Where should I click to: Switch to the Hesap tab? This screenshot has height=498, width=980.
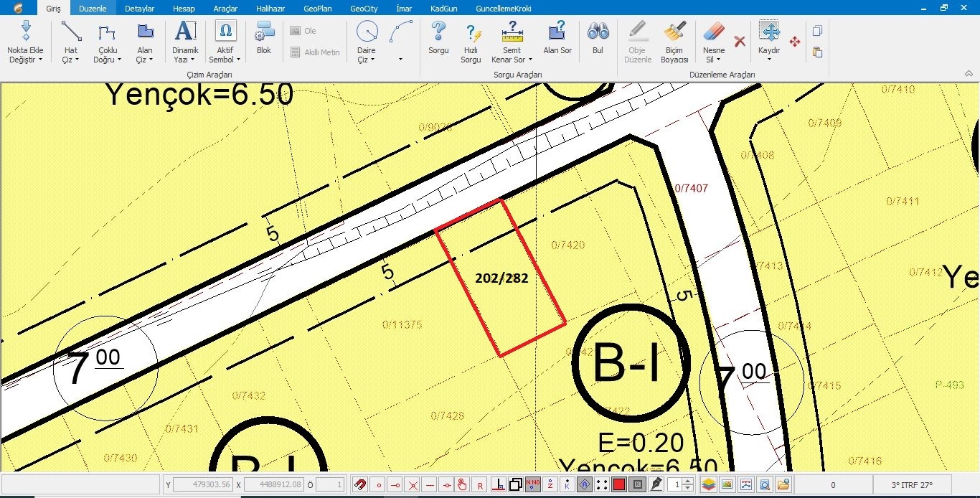click(184, 9)
